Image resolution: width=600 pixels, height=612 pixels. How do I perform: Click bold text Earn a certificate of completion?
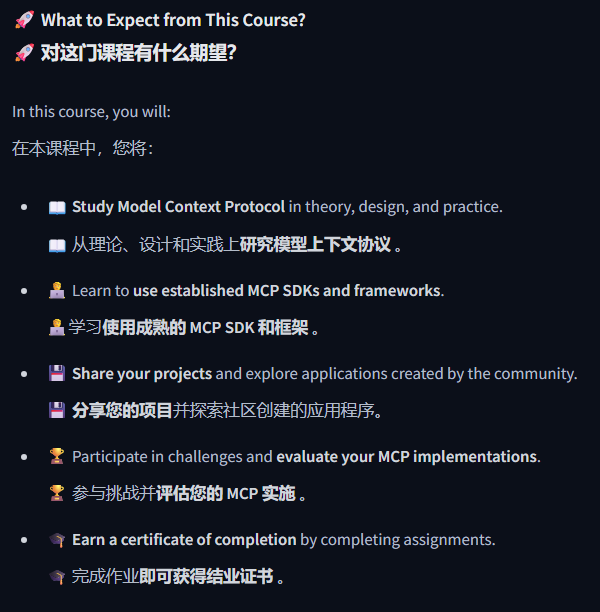pyautogui.click(x=184, y=540)
